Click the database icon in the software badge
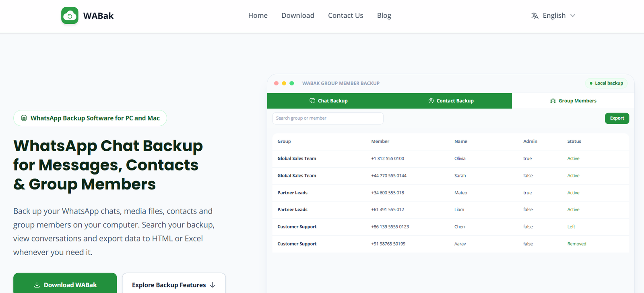Screen dimensions: 644x293 [24, 118]
